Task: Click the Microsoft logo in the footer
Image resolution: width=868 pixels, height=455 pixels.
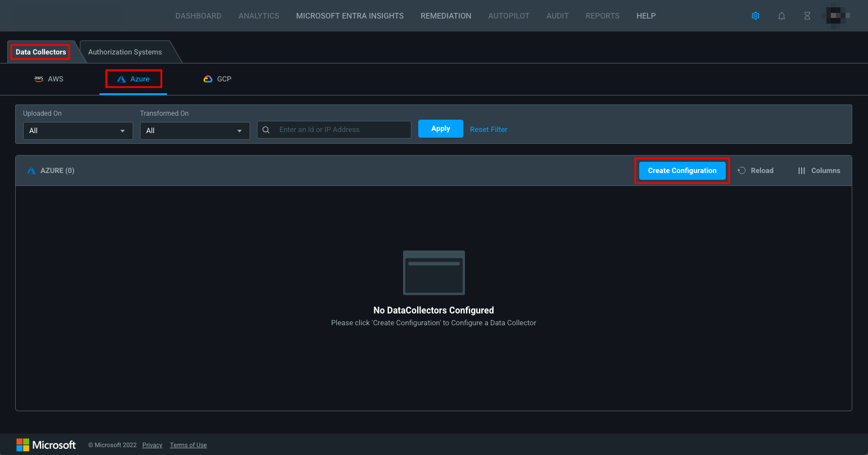Action: 46,444
